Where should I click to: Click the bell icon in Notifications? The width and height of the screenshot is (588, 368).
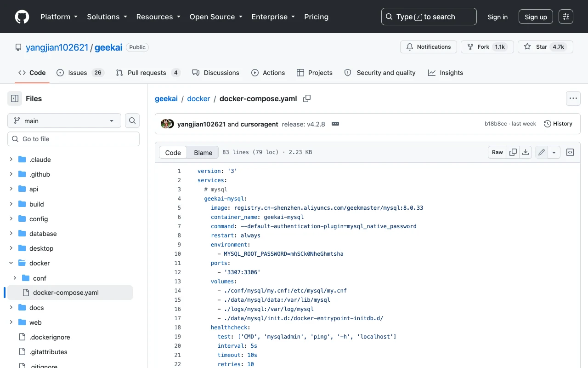coord(410,47)
